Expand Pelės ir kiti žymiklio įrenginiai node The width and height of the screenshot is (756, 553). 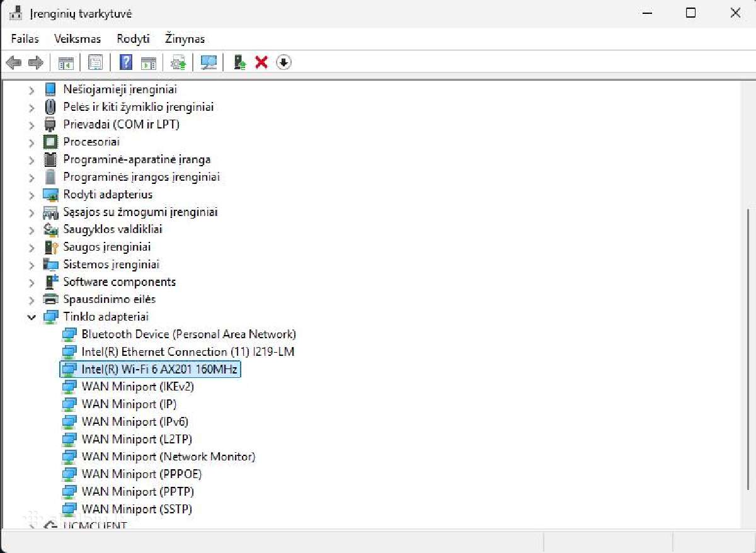[x=31, y=108]
